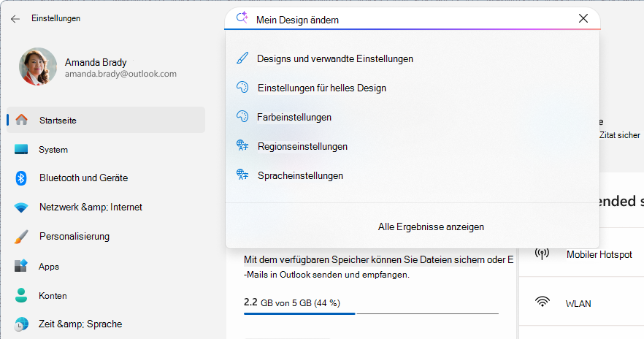Click the Einstellungen window title
Image resolution: width=644 pixels, height=339 pixels.
[x=55, y=18]
